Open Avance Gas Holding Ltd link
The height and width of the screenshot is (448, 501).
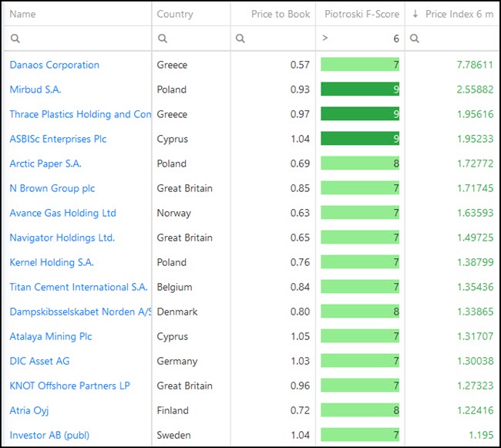coord(62,213)
